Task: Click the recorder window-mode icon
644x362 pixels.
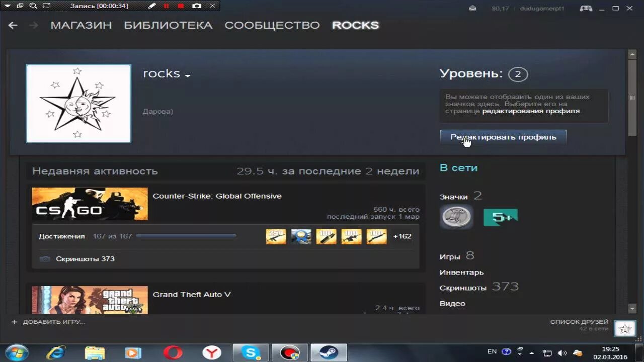Action: point(20,6)
